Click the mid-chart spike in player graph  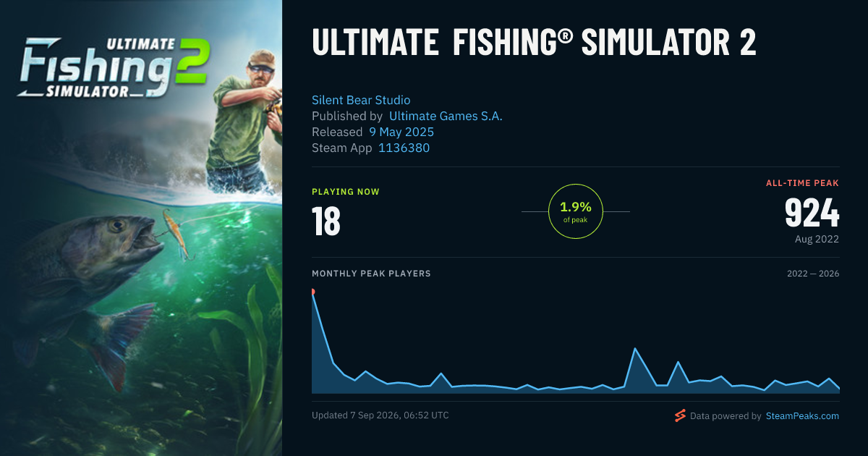pos(635,349)
